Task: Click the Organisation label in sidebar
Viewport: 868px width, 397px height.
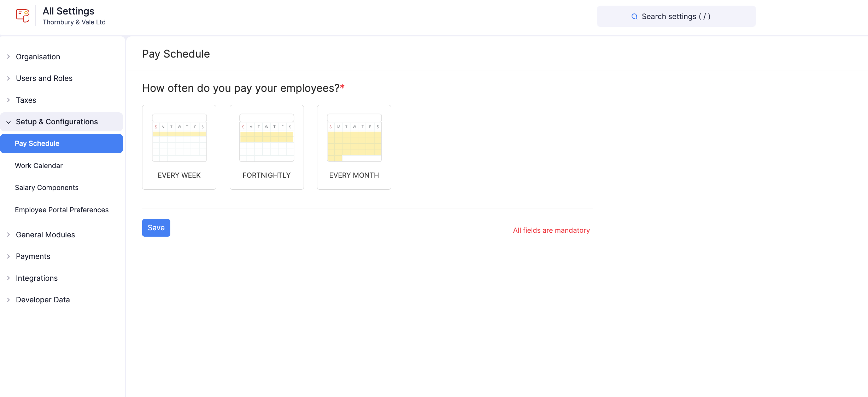Action: click(x=38, y=57)
